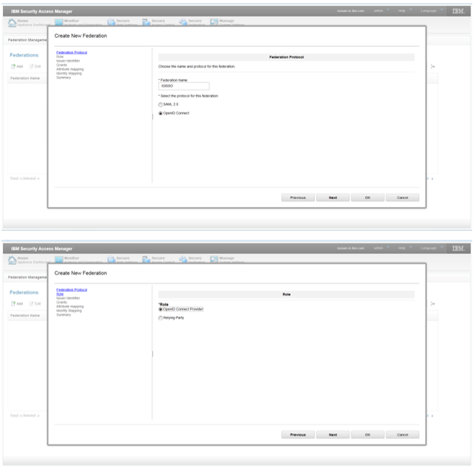476x469 pixels.
Task: Click Grants step in Federation Protocol dialog
Action: 62,66
